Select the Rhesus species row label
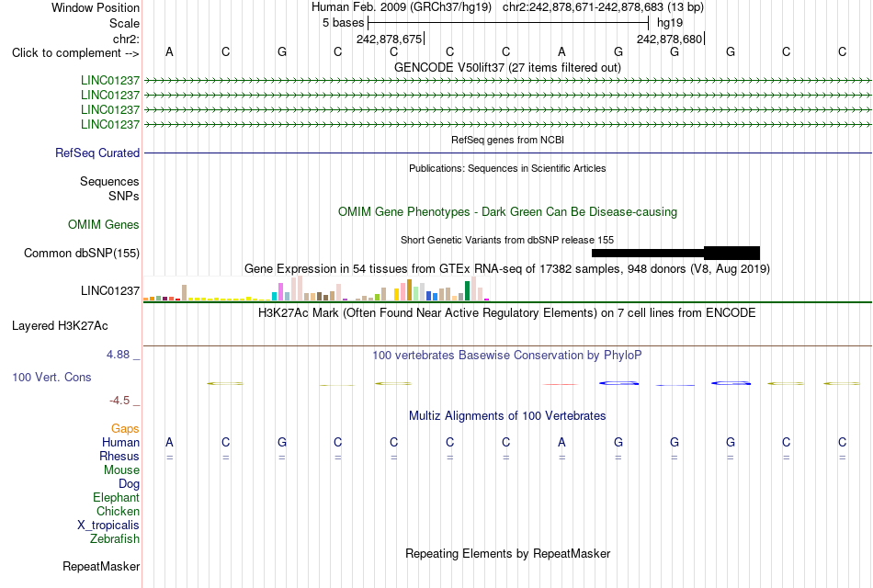Image resolution: width=873 pixels, height=588 pixels. [x=119, y=456]
